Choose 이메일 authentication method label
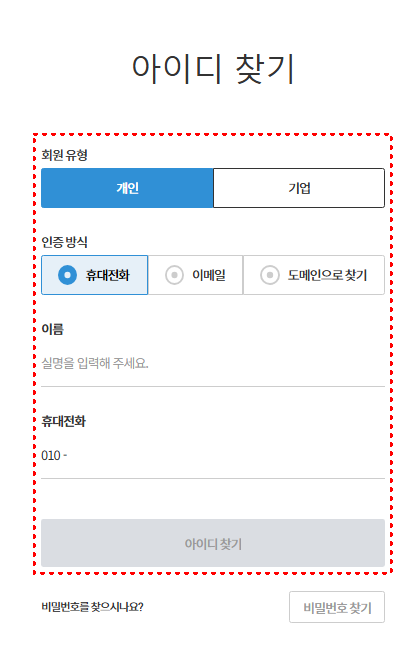This screenshot has height=667, width=412. coord(209,275)
